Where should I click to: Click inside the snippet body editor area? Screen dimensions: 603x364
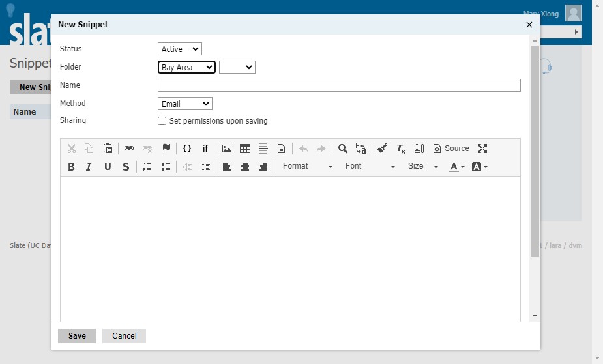(290, 249)
